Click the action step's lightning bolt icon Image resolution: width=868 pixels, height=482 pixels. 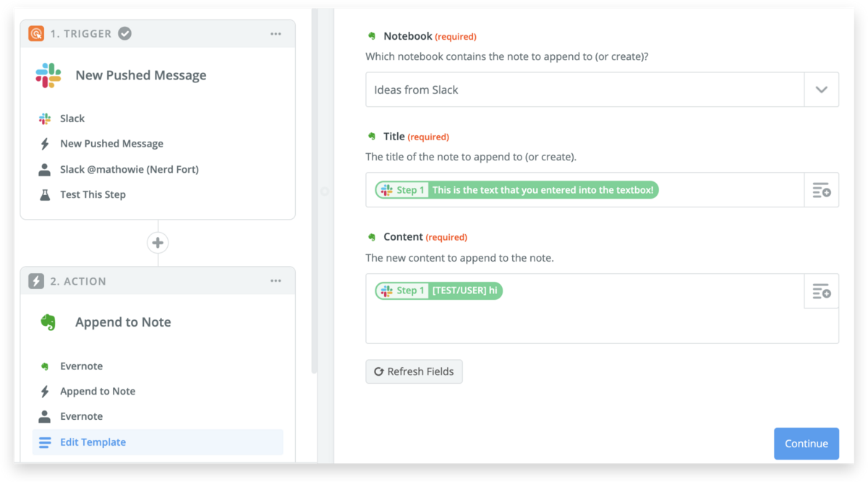pyautogui.click(x=36, y=281)
